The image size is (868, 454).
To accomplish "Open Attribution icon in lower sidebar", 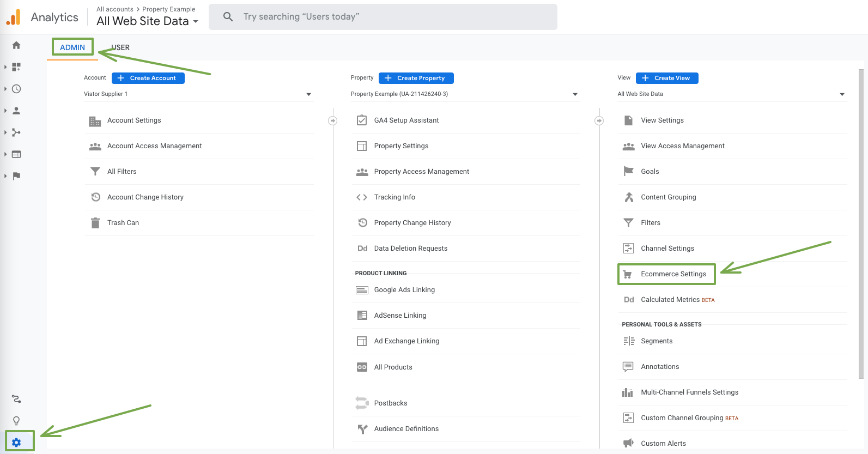I will click(x=16, y=399).
